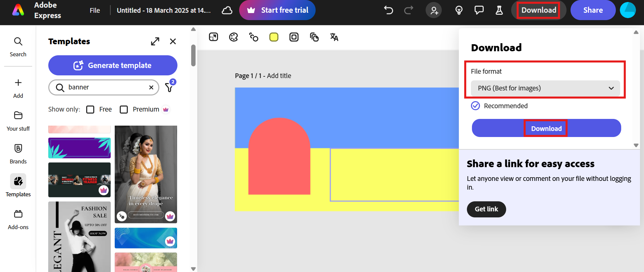
Task: Open the theme palette toolbar icon
Action: point(233,37)
